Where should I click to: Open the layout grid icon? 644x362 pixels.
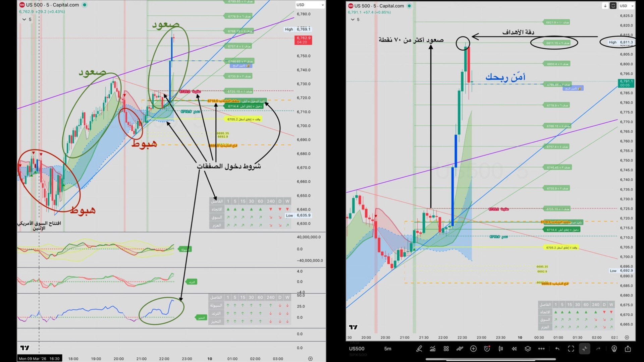click(446, 349)
